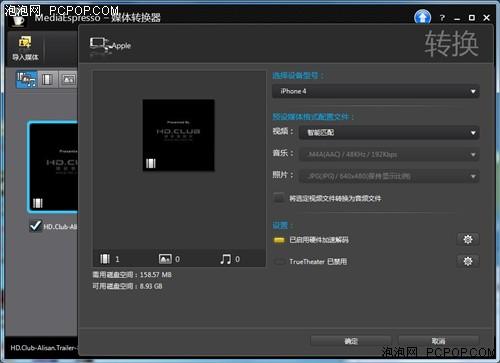The width and height of the screenshot is (500, 363).
Task: Click the available disk space 8.93 GB text
Action: pyautogui.click(x=127, y=286)
